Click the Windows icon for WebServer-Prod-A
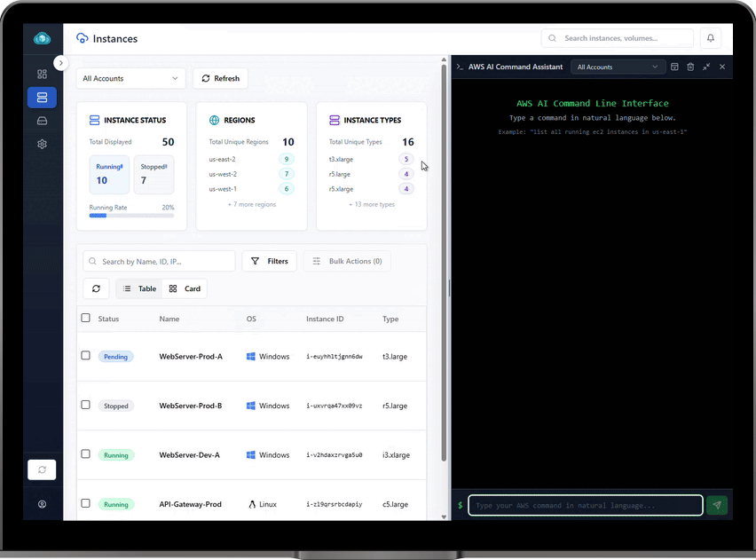The width and height of the screenshot is (756, 560). click(251, 357)
